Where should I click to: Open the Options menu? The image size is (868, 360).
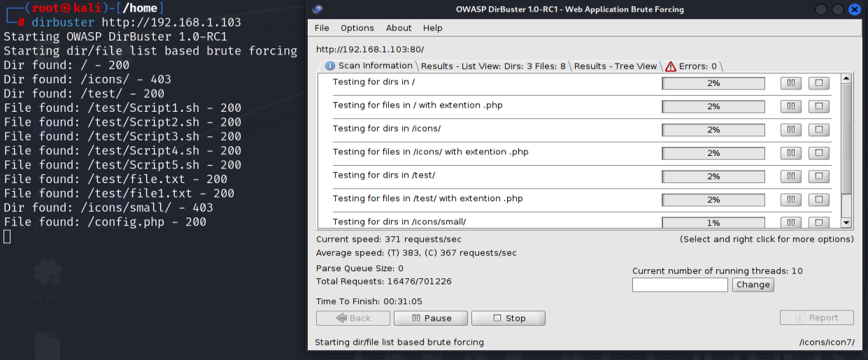click(357, 28)
